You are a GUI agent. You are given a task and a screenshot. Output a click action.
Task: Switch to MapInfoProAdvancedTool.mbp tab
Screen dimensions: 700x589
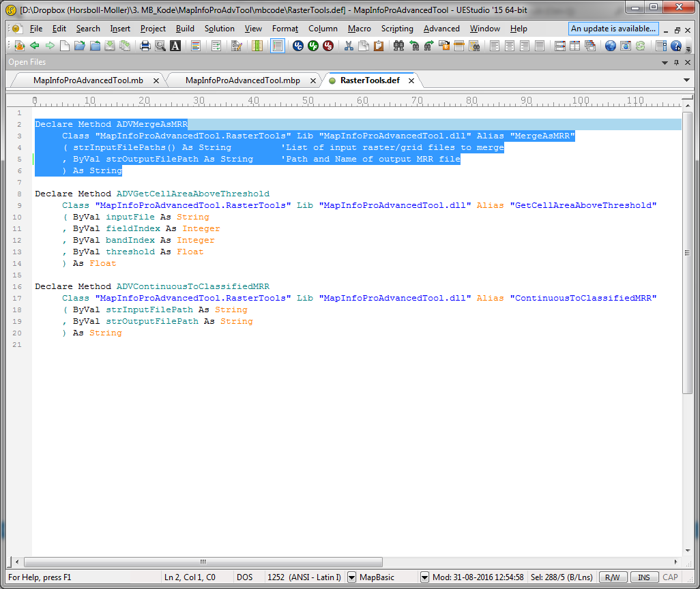pyautogui.click(x=242, y=80)
